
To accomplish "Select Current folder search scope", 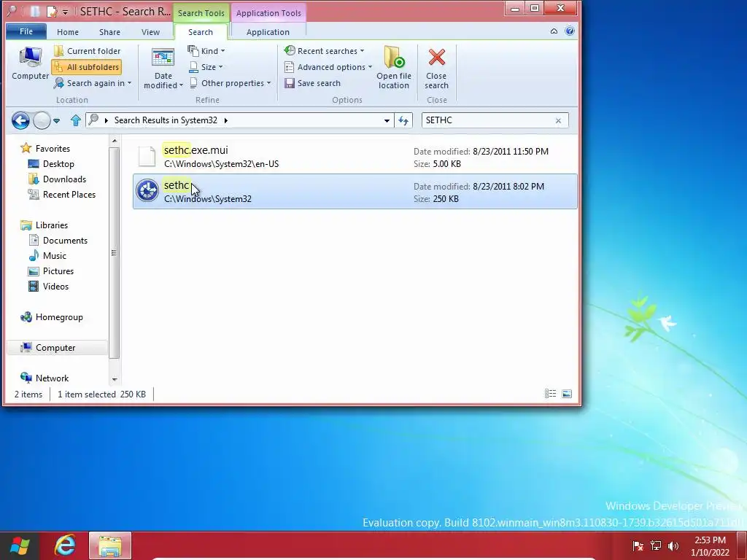I will [88, 51].
